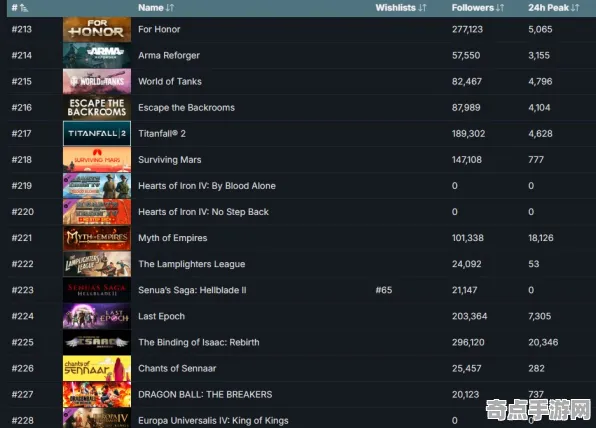Select World of Tanks followers value 82,467
Viewport: 596px width, 428px height.
pos(467,81)
